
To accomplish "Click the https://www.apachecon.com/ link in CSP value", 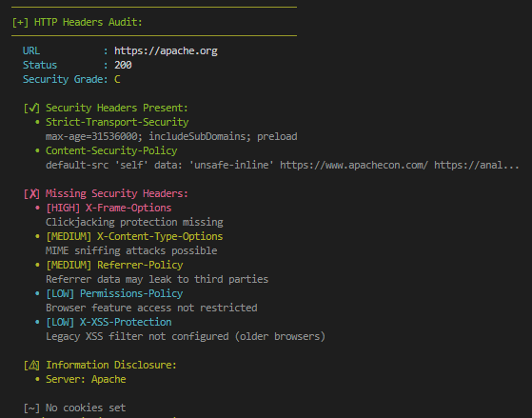I will point(354,166).
